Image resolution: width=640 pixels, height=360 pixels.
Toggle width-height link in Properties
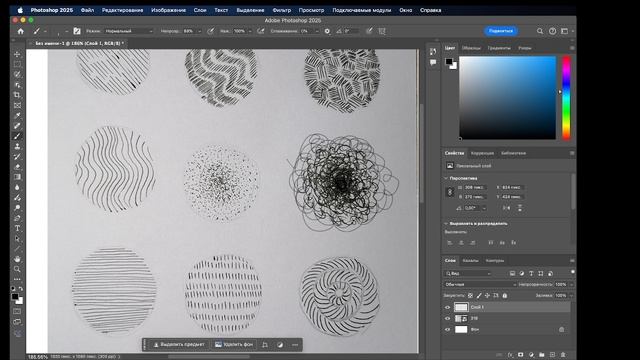450,192
